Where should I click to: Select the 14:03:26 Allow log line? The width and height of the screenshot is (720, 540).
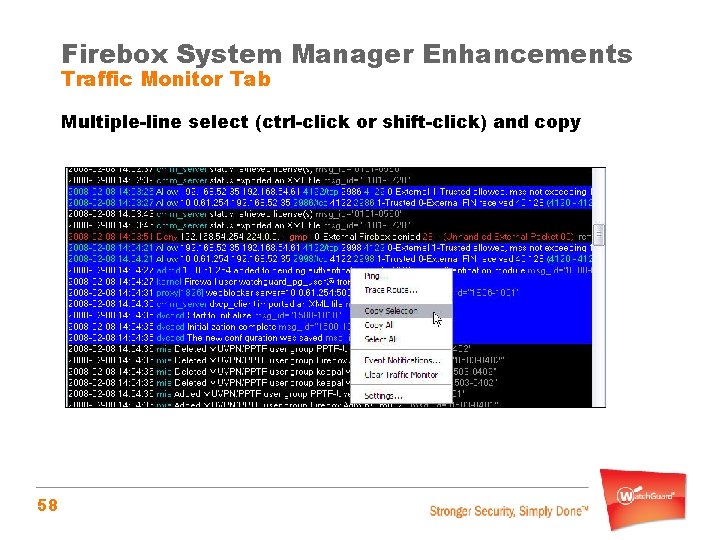329,192
